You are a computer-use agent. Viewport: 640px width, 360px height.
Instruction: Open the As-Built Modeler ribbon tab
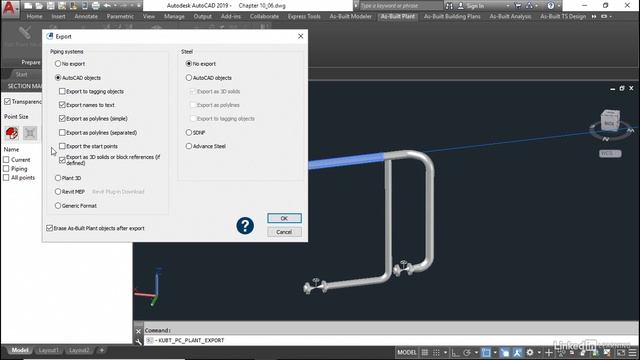coord(351,16)
